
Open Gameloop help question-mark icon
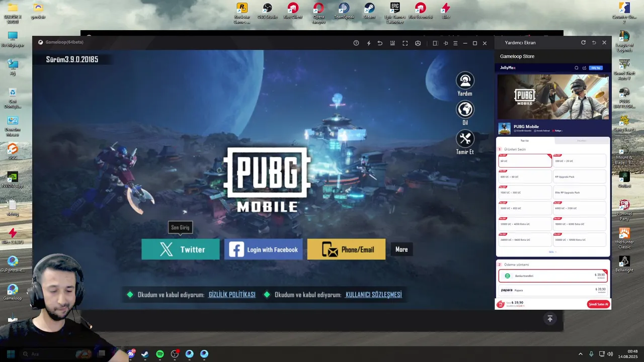coord(356,43)
